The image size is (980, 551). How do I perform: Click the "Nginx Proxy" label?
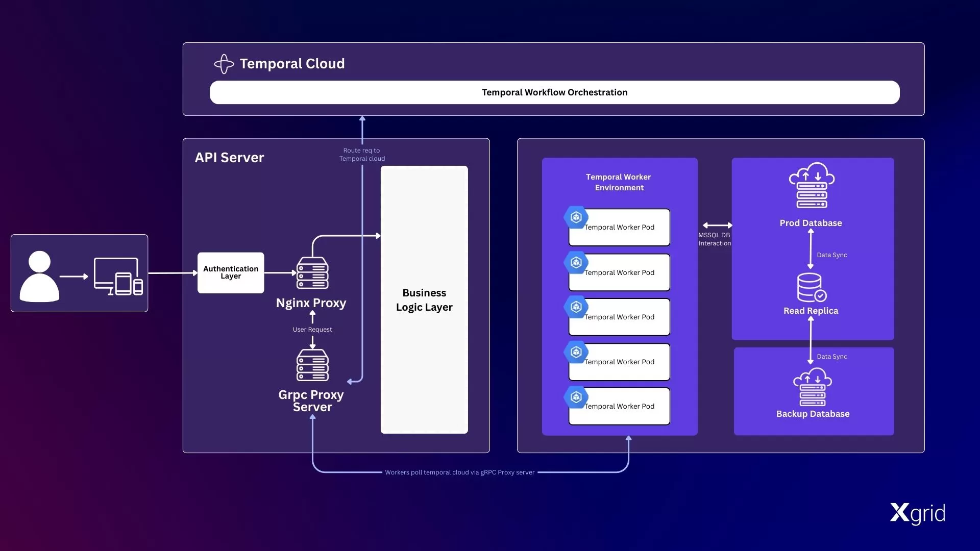click(311, 303)
